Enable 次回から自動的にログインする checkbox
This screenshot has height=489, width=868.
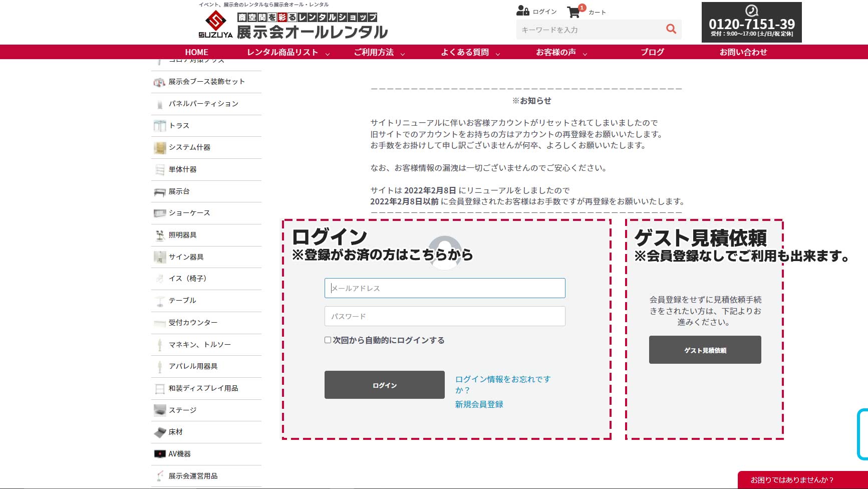tap(328, 340)
